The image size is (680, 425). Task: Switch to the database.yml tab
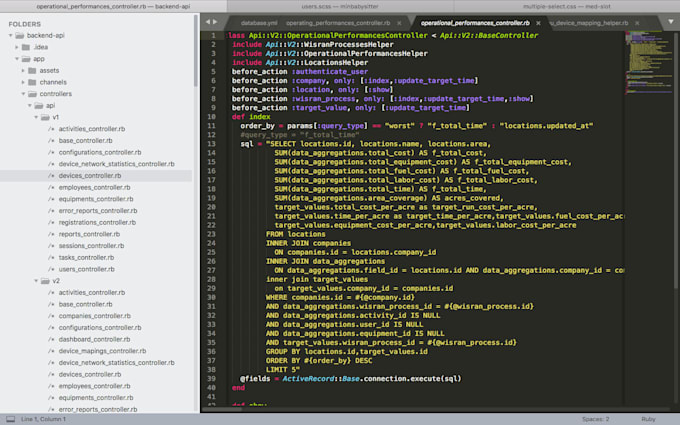click(x=258, y=21)
